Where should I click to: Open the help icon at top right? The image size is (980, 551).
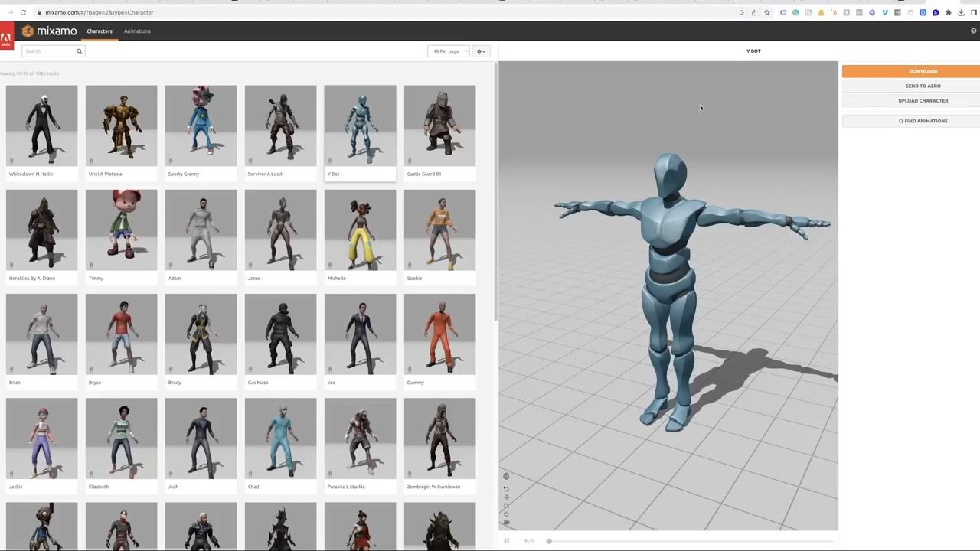(972, 31)
